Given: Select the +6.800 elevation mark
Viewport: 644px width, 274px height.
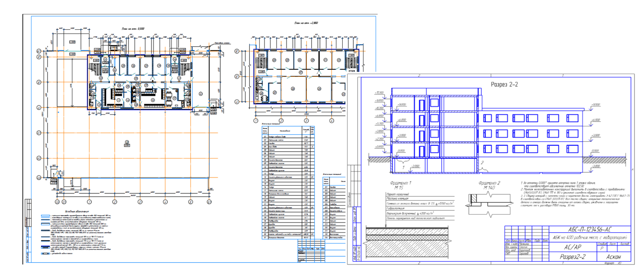Looking at the screenshot, I should click(379, 116).
